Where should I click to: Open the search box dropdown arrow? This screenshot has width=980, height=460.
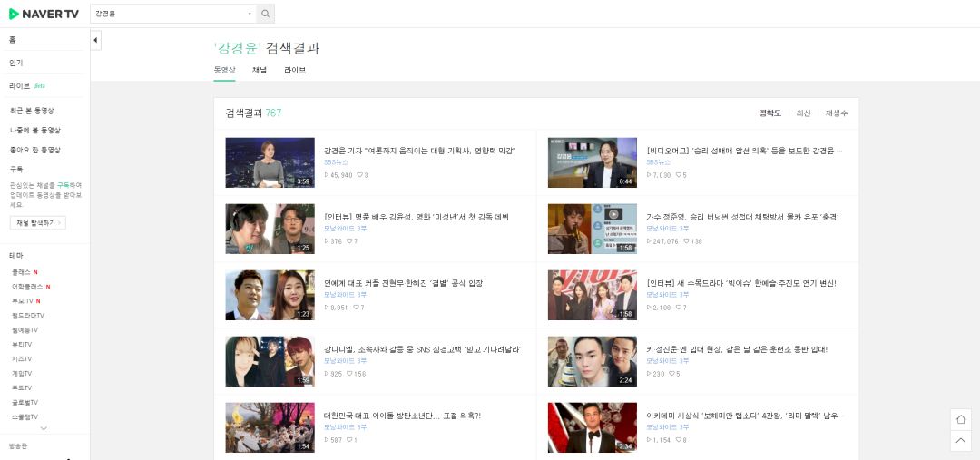tap(250, 14)
